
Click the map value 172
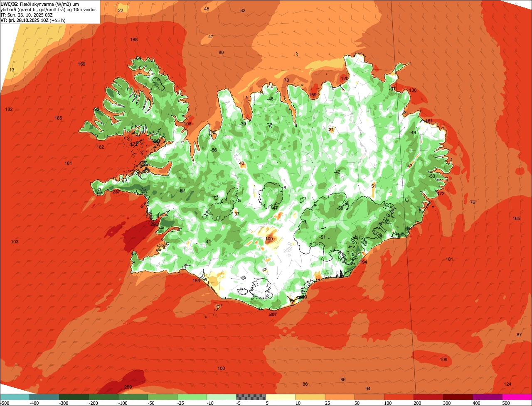441,193
